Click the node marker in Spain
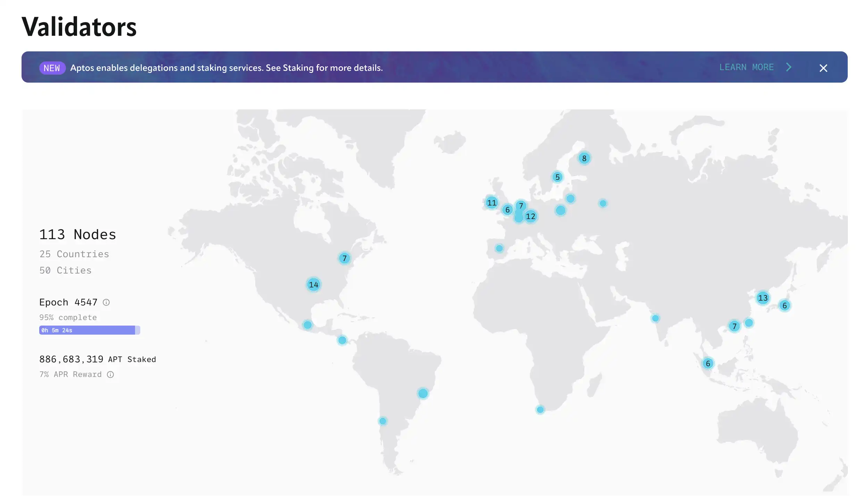The width and height of the screenshot is (863, 504). [499, 249]
